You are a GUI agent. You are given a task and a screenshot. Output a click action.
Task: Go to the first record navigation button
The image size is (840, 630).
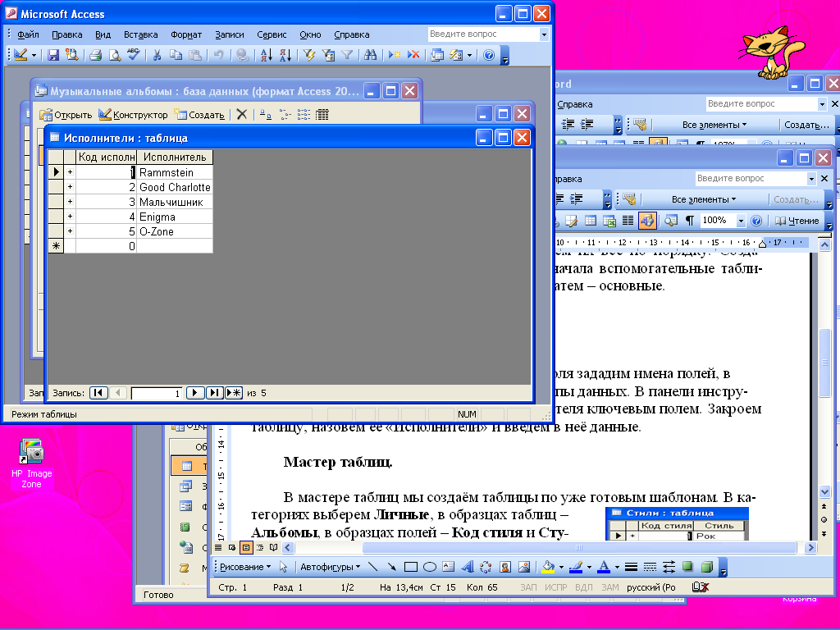click(x=98, y=393)
